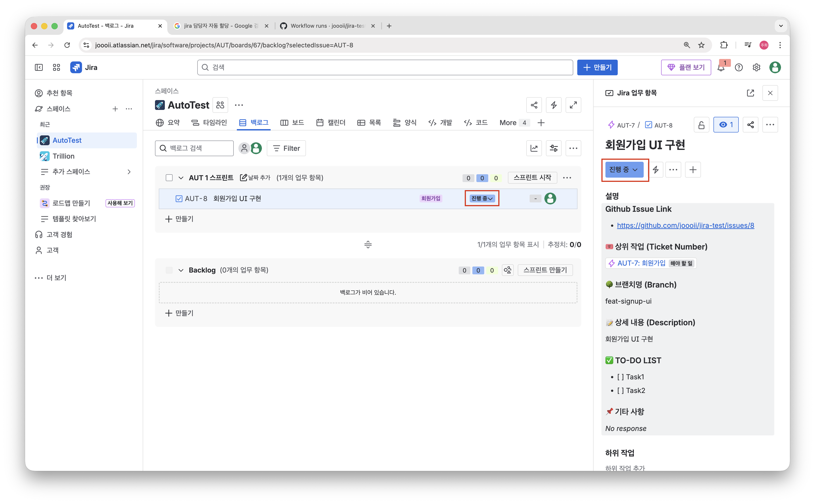Open the Jira settings gear

[756, 68]
